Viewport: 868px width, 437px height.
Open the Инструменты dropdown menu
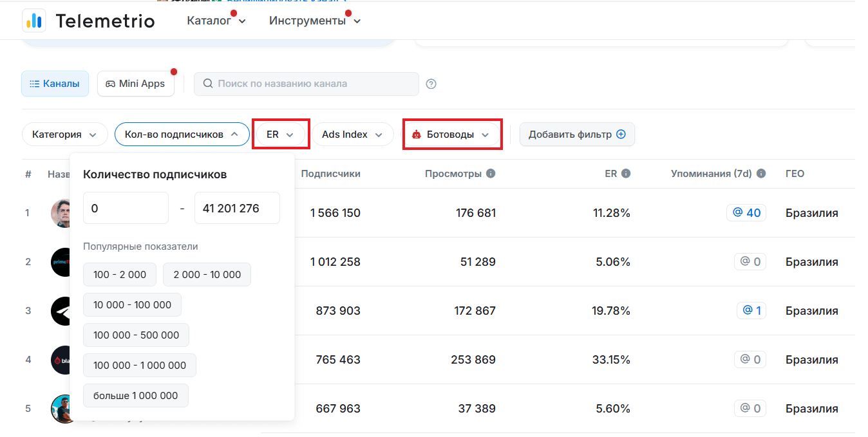314,21
